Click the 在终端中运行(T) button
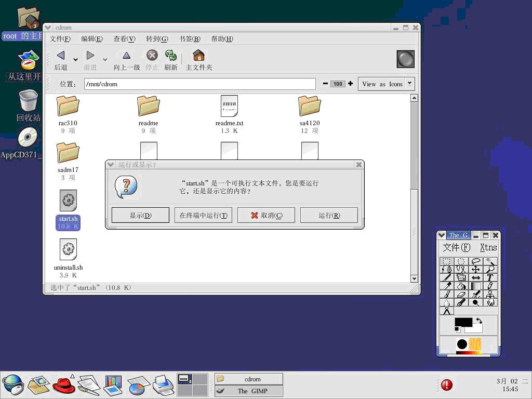532x399 pixels. 203,215
